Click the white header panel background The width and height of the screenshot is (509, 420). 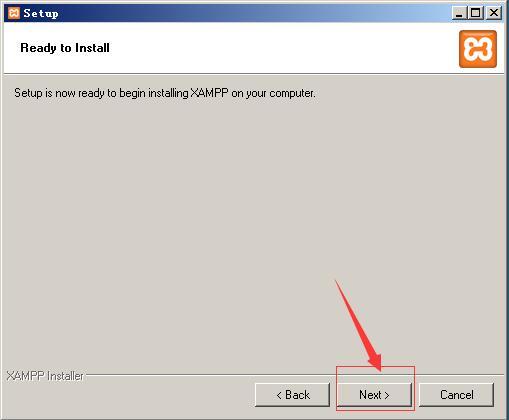click(x=267, y=48)
